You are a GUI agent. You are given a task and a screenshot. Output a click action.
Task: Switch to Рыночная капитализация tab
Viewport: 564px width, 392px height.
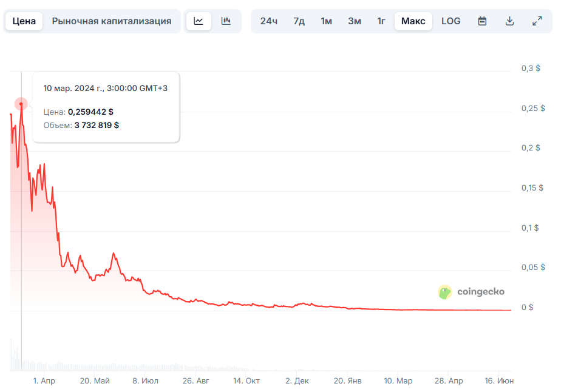point(112,21)
